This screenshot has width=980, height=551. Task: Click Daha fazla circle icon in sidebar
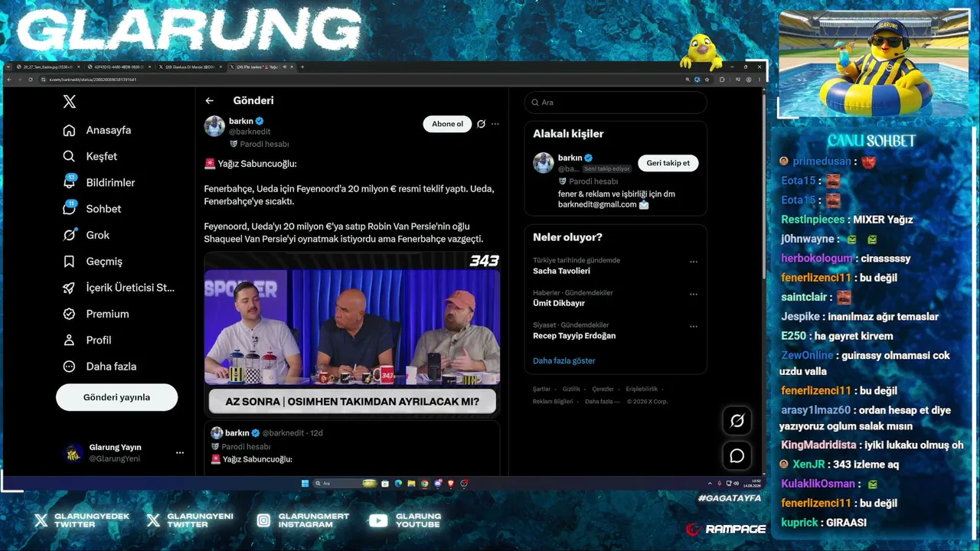[70, 366]
